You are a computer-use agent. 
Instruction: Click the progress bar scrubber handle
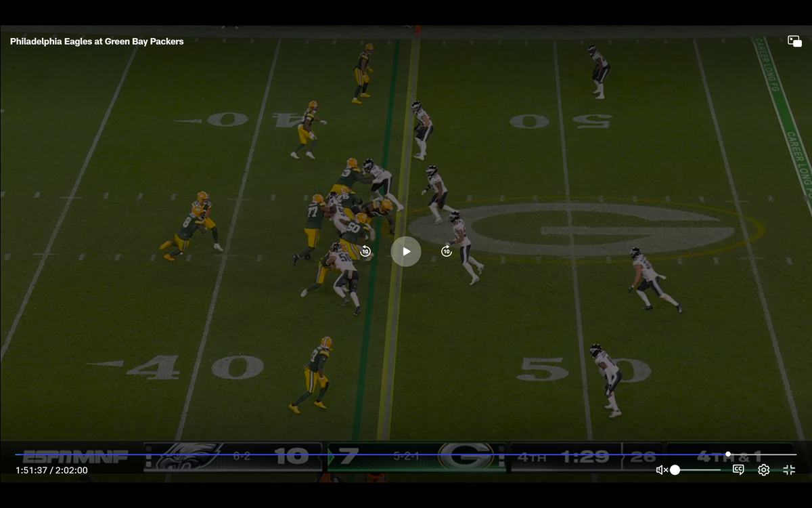(x=728, y=454)
